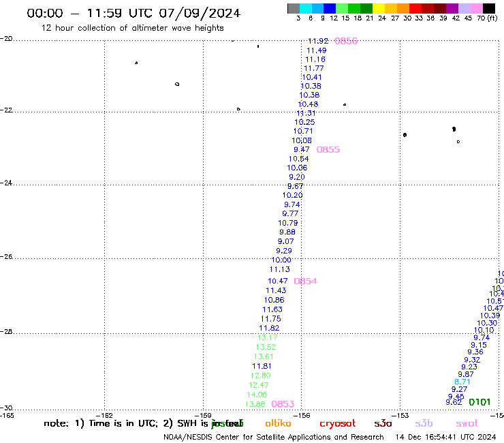Click the pink time stamp 0854

[x=306, y=281]
